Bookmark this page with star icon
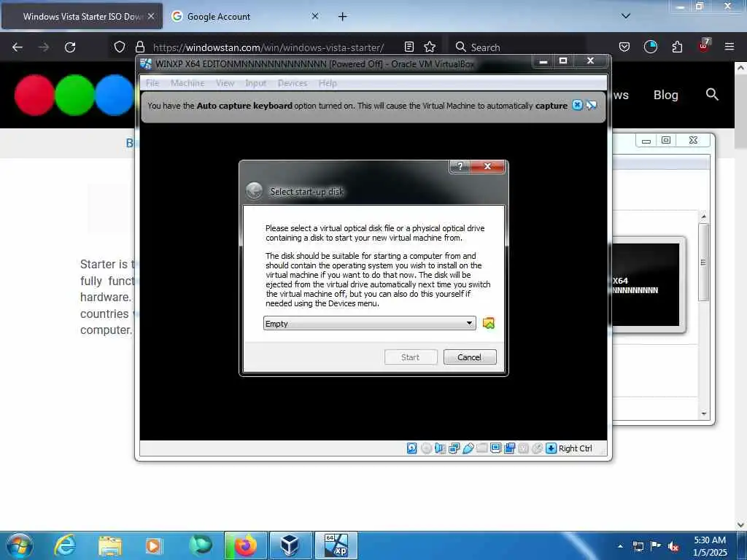The image size is (747, 560). click(430, 47)
